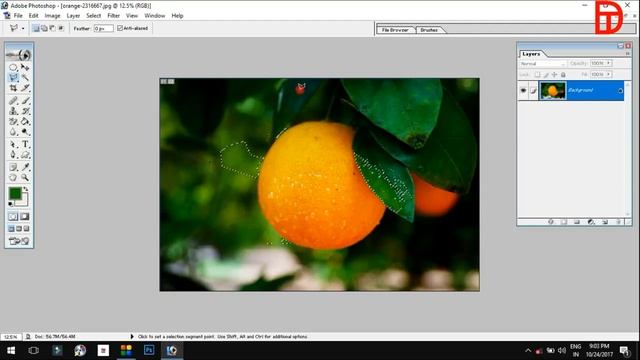Viewport: 640px width, 360px height.
Task: Hide the Background layer via eye icon
Action: tap(523, 91)
